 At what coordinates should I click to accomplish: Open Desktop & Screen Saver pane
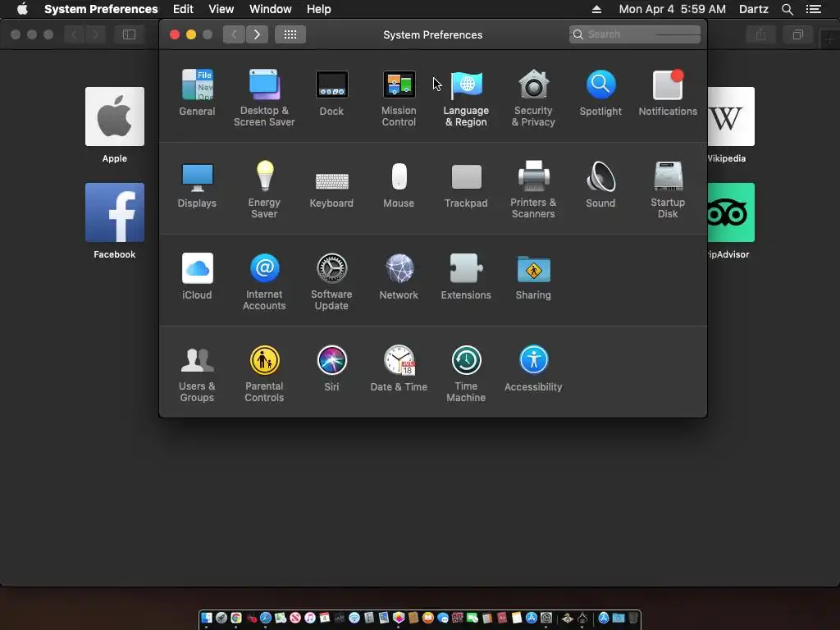point(264,98)
